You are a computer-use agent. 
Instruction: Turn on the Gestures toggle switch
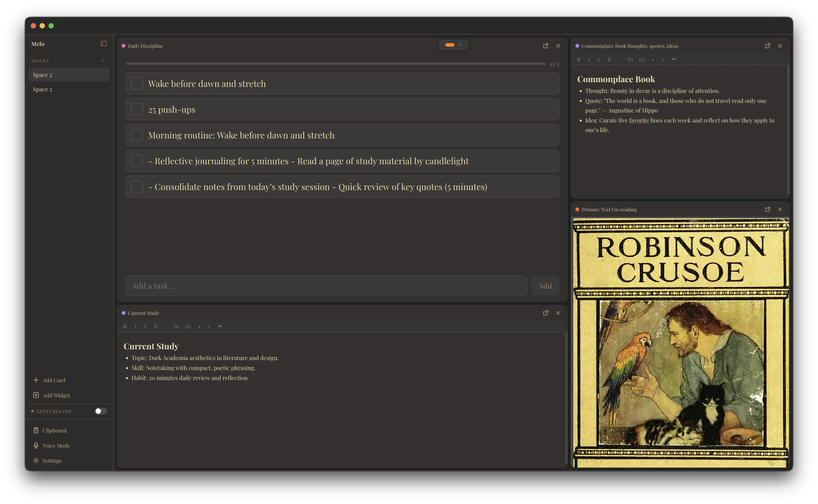tap(101, 411)
